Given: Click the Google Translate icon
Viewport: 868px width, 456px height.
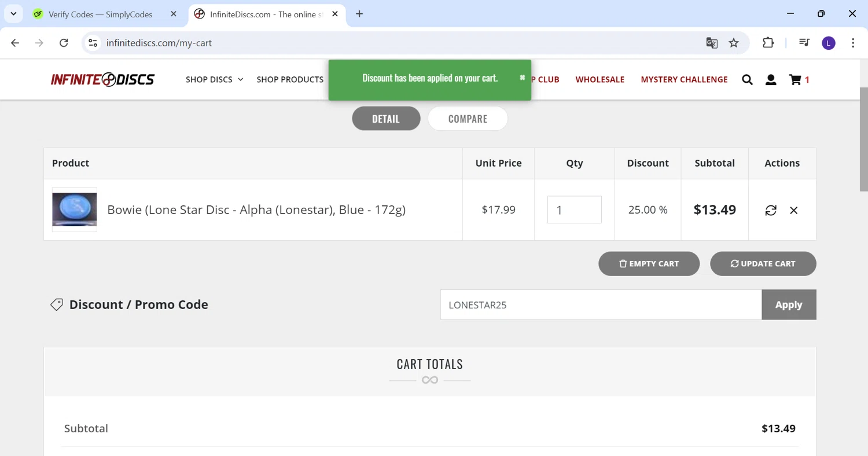Looking at the screenshot, I should coord(712,43).
